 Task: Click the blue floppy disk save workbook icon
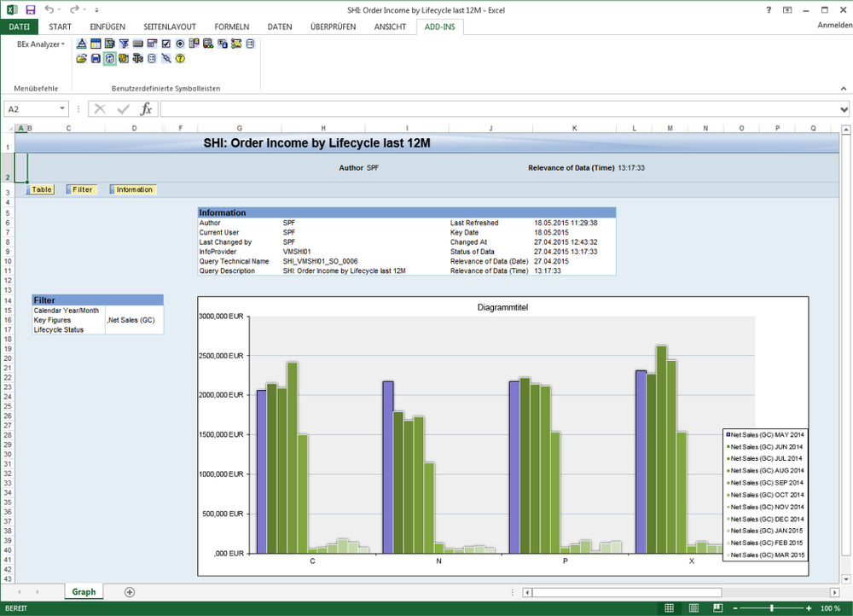pos(96,59)
